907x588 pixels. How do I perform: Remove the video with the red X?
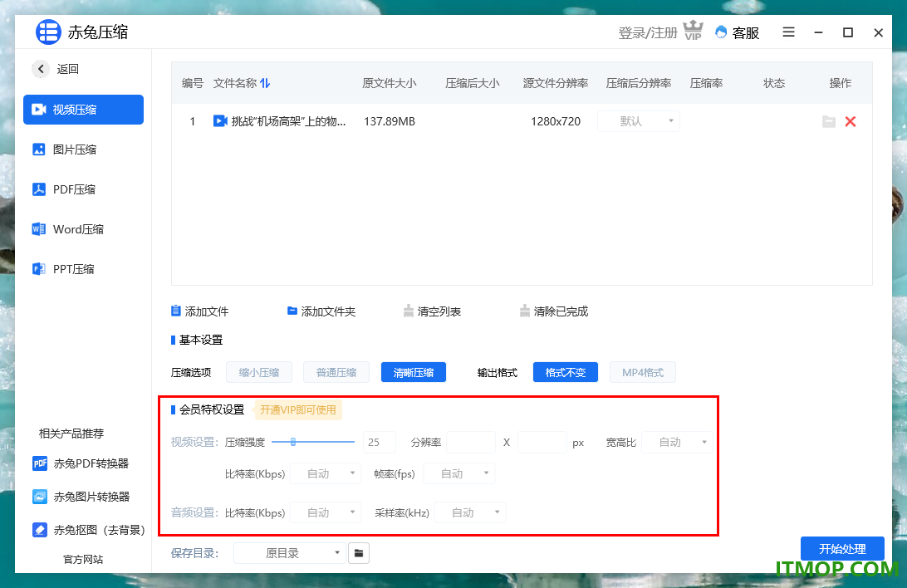click(851, 121)
